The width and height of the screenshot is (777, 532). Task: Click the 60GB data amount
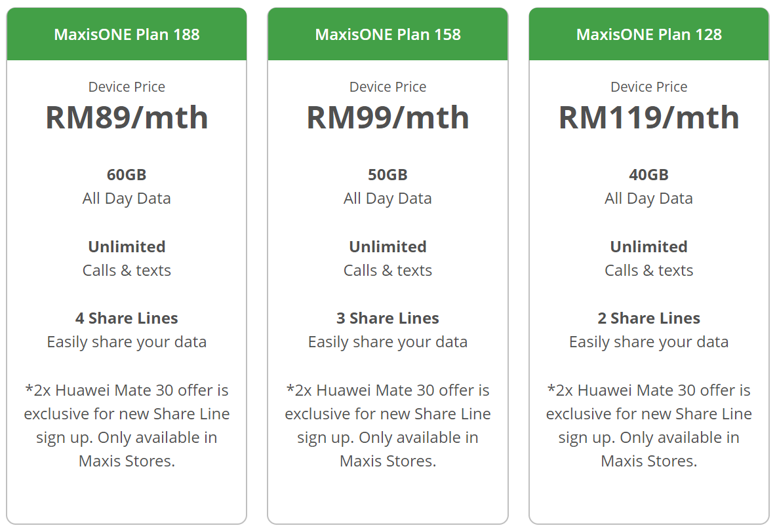[127, 175]
